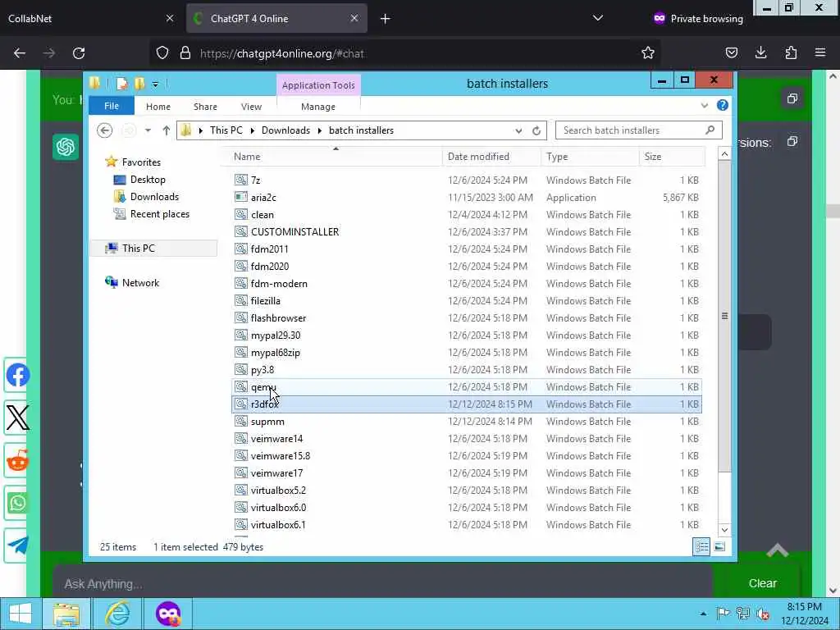Click This PC breadcrumb in address bar
The height and width of the screenshot is (630, 840).
[226, 130]
